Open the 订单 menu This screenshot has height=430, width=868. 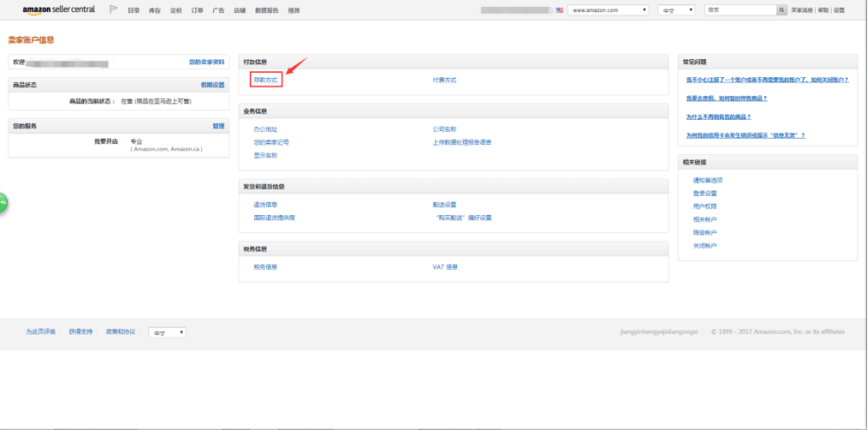click(198, 10)
